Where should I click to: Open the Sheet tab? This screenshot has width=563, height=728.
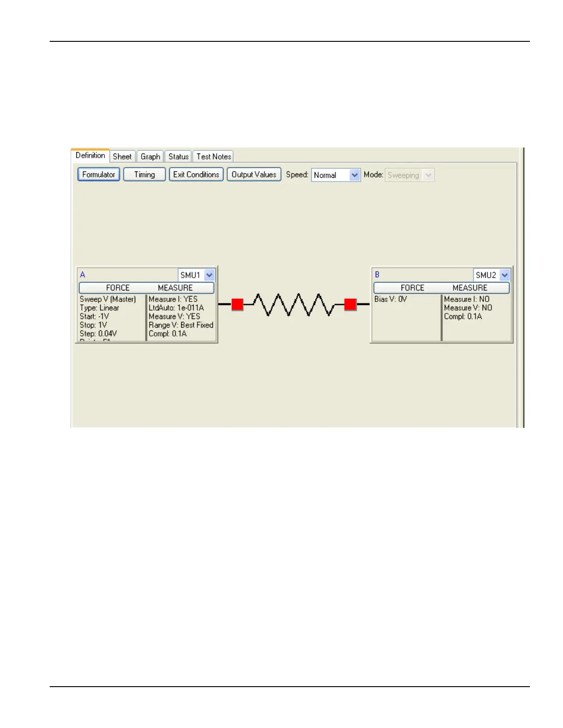[122, 157]
